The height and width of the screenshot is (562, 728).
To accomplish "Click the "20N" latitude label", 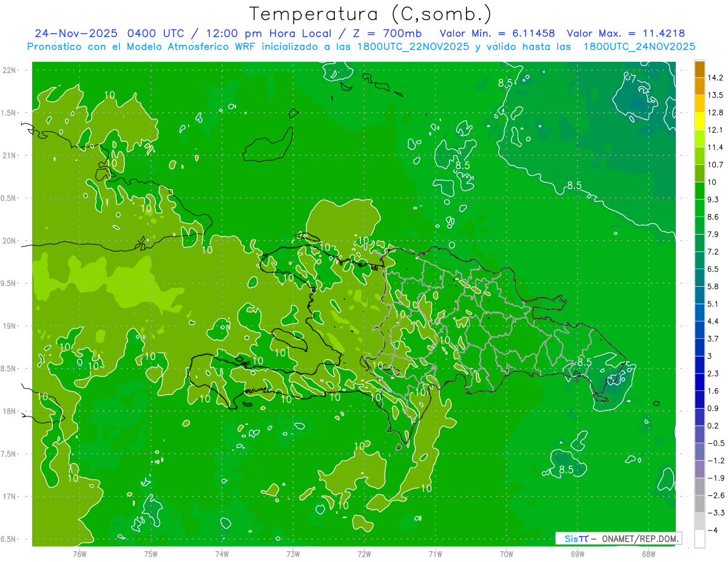I will point(10,241).
